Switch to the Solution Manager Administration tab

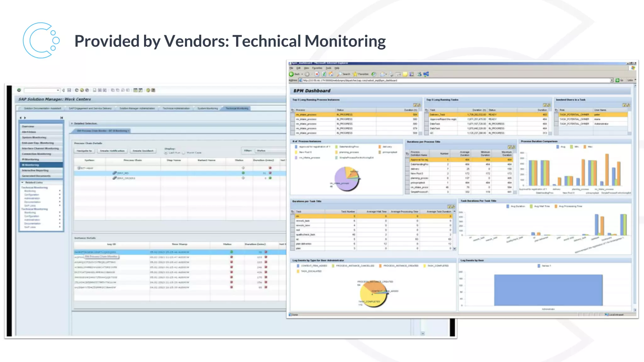click(x=137, y=108)
